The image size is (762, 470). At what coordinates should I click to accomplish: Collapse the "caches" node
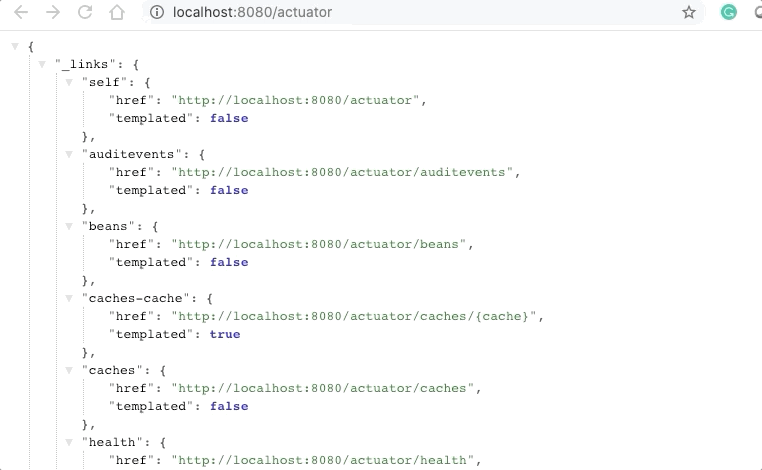[69, 371]
